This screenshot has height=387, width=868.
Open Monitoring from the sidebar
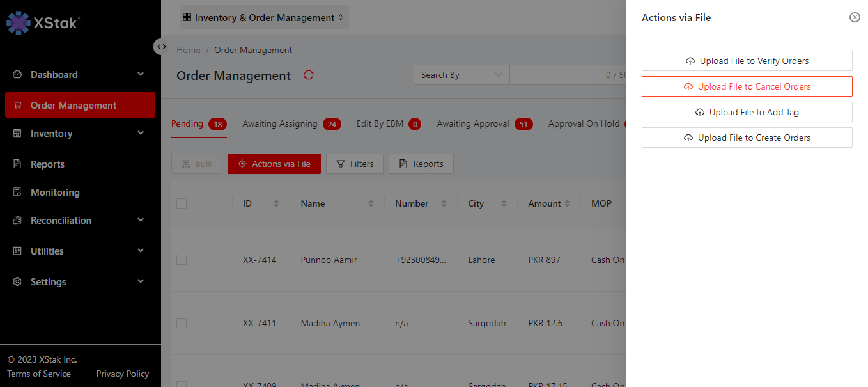pos(55,192)
